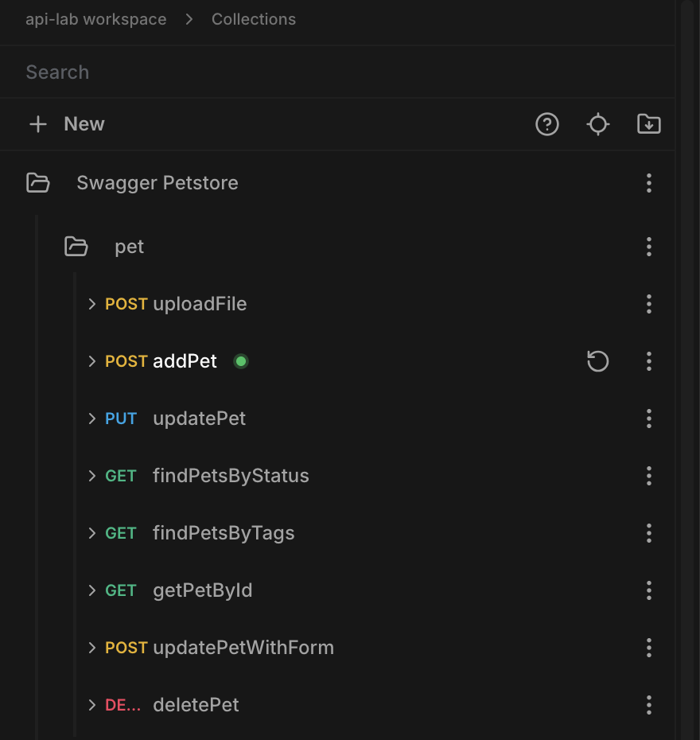Expand the POST uploadFile request chevron
This screenshot has width=700, height=740.
click(91, 304)
